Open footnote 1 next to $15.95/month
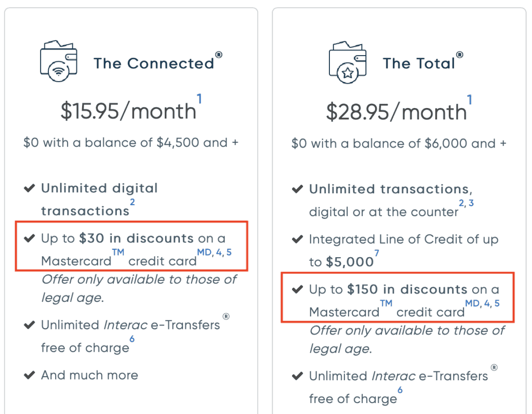The image size is (532, 414). pos(199,99)
